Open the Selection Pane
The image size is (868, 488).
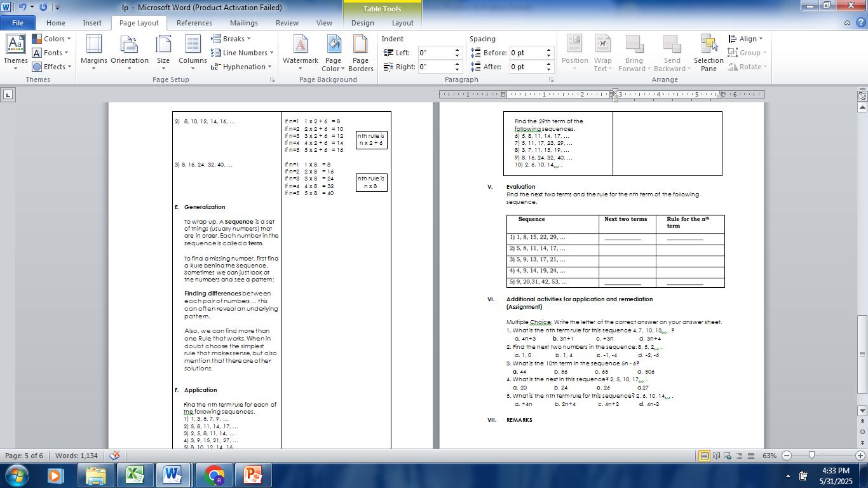pos(709,52)
